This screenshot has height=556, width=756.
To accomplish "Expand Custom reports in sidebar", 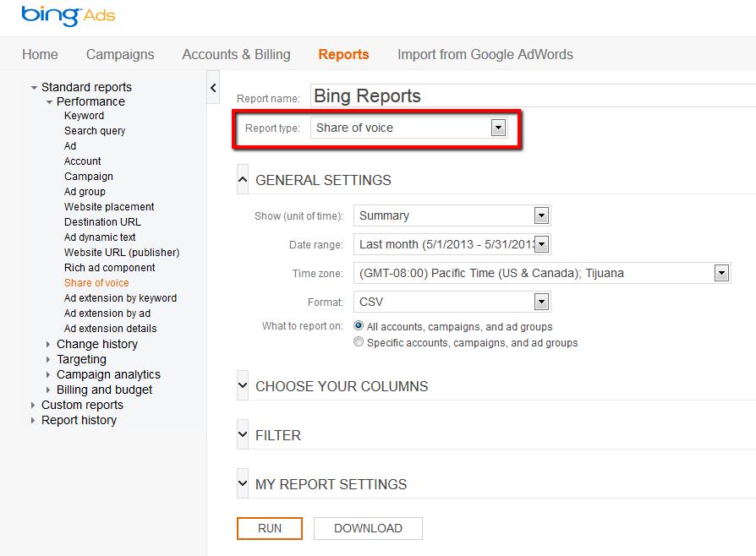I will coord(33,405).
